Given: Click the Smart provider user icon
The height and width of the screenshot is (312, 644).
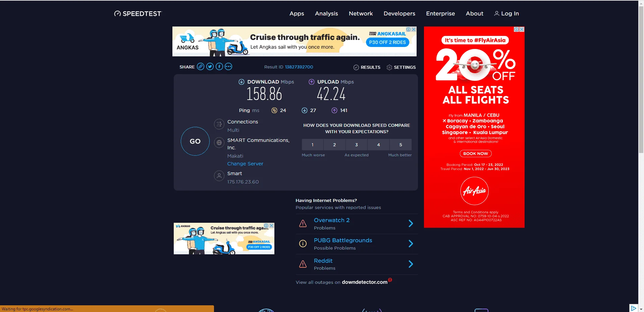Looking at the screenshot, I should point(219,176).
